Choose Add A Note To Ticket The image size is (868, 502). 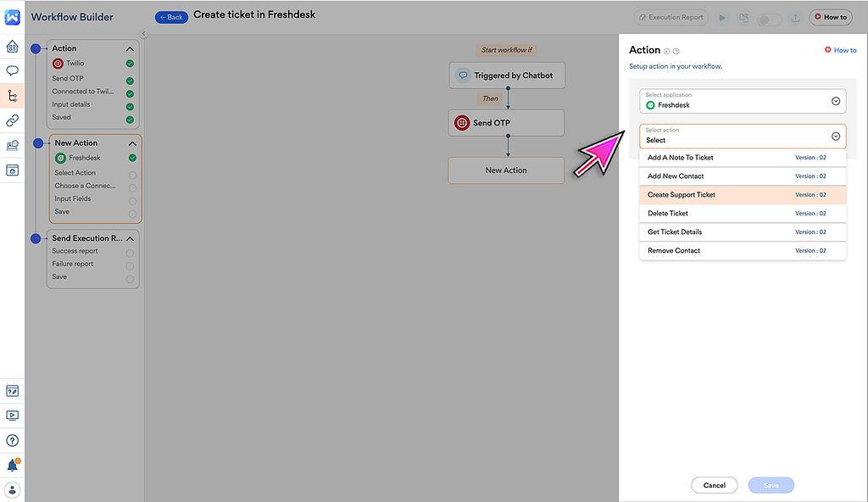(743, 158)
